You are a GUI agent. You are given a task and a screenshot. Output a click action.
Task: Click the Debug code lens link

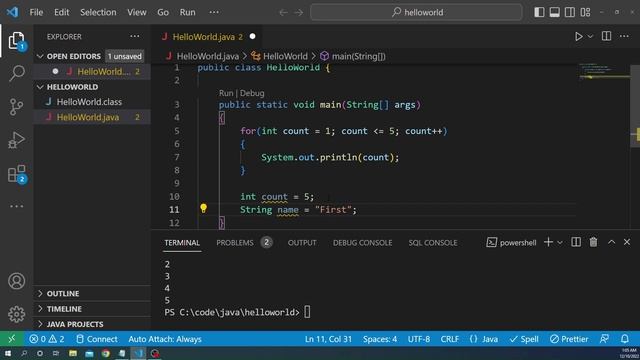(x=252, y=93)
